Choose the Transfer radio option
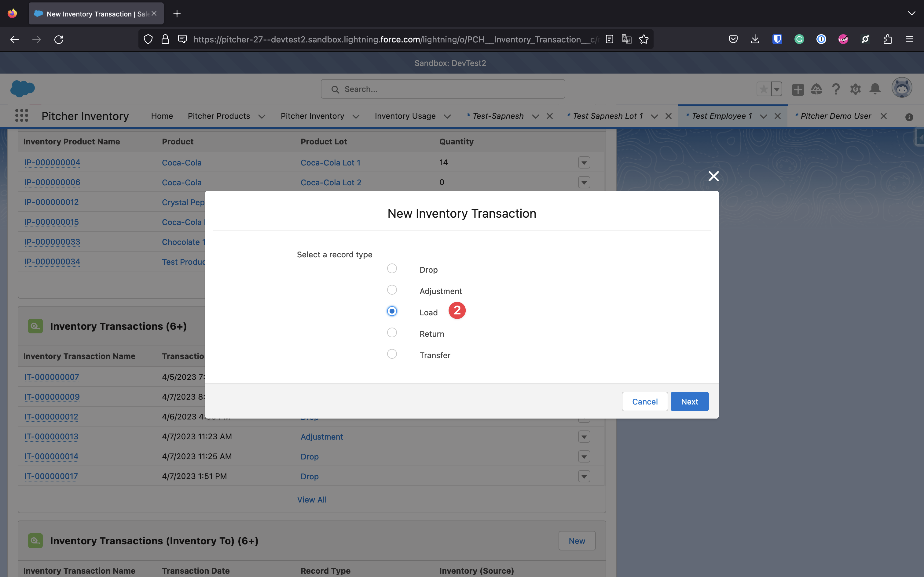This screenshot has height=577, width=924. click(392, 354)
